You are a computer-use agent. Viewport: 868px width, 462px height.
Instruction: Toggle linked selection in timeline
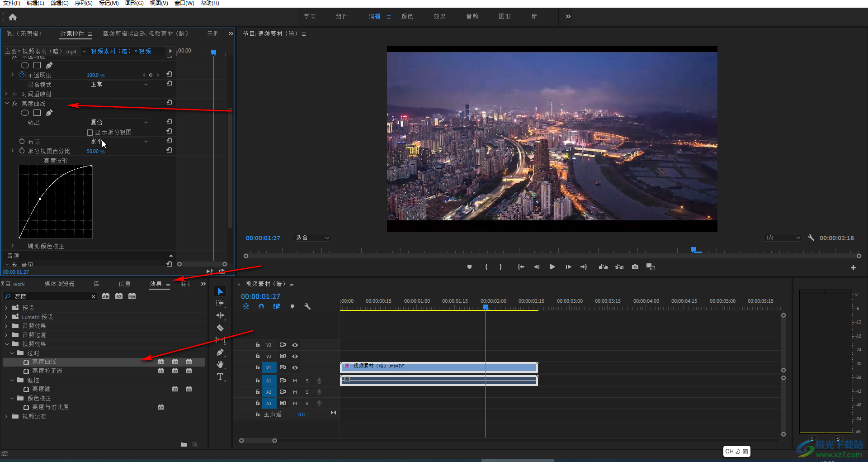pyautogui.click(x=277, y=306)
